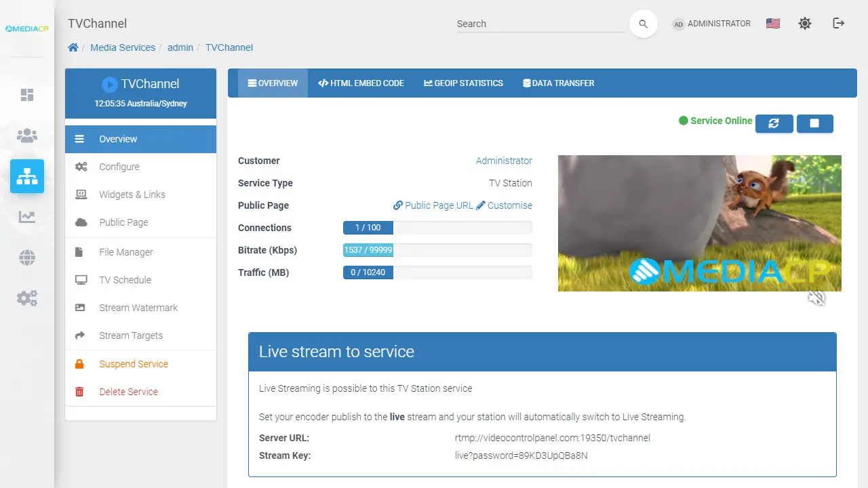Open the US flag language selector
Screen dimensions: 868x488
(x=773, y=24)
